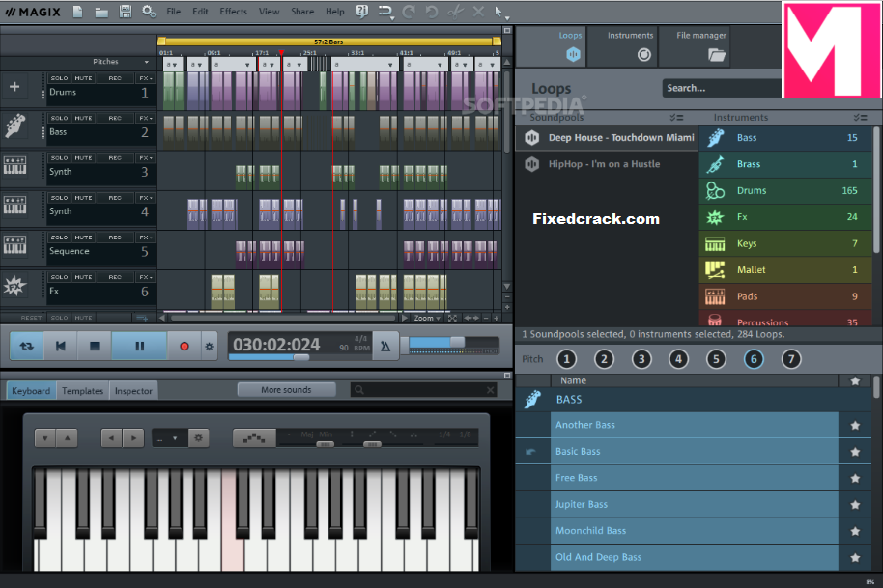Select the Drums instrument category icon
Image resolution: width=883 pixels, height=588 pixels.
click(x=715, y=191)
